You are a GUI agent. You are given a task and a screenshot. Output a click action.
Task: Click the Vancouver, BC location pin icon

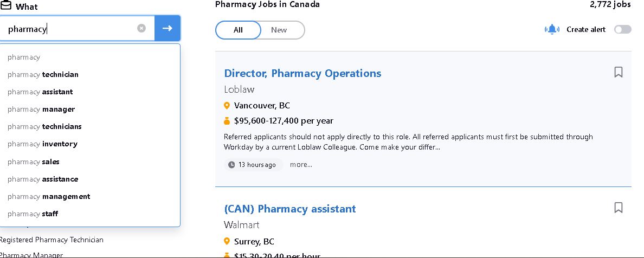[x=227, y=106]
